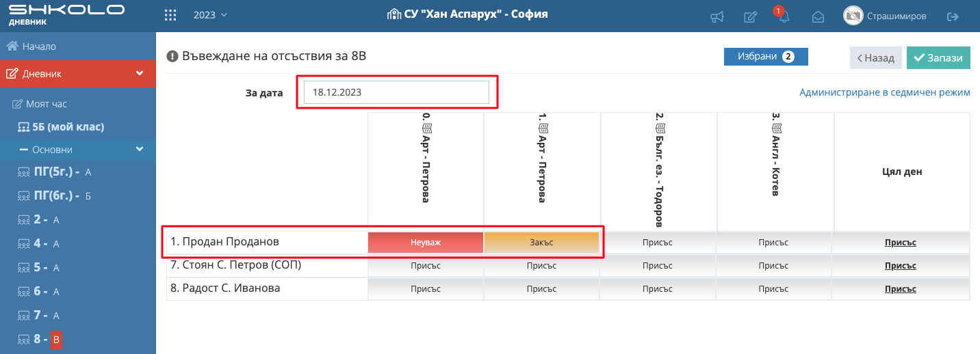
Task: Click Цял ден Присъс for Стоян Петров
Action: pos(901,266)
